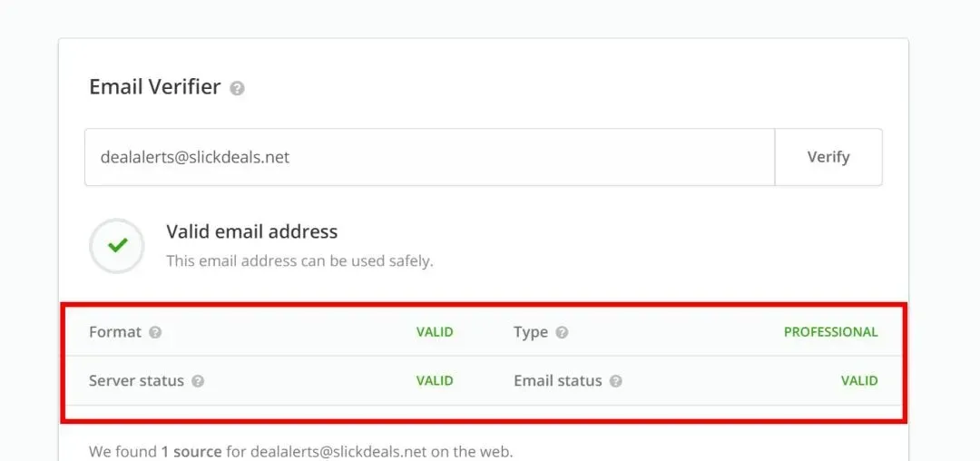Viewport: 980px width, 461px height.
Task: Select the PROFESSIONAL type value
Action: click(830, 332)
